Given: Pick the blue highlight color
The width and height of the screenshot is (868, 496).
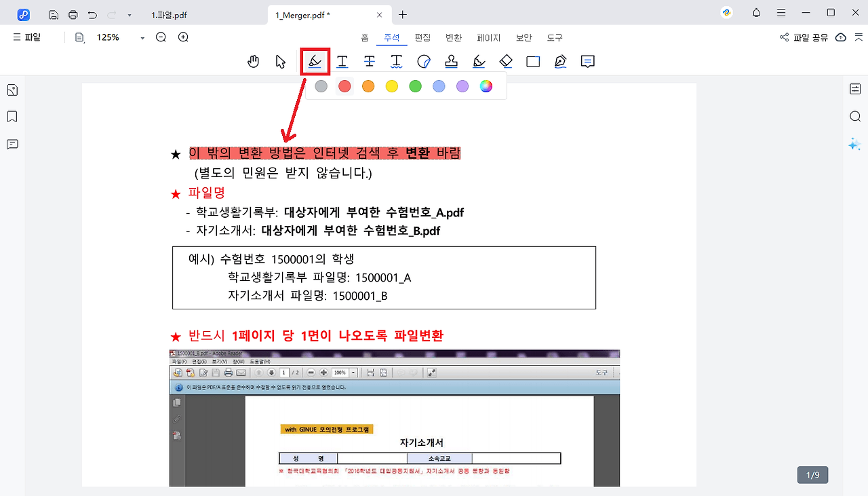Looking at the screenshot, I should [x=439, y=86].
